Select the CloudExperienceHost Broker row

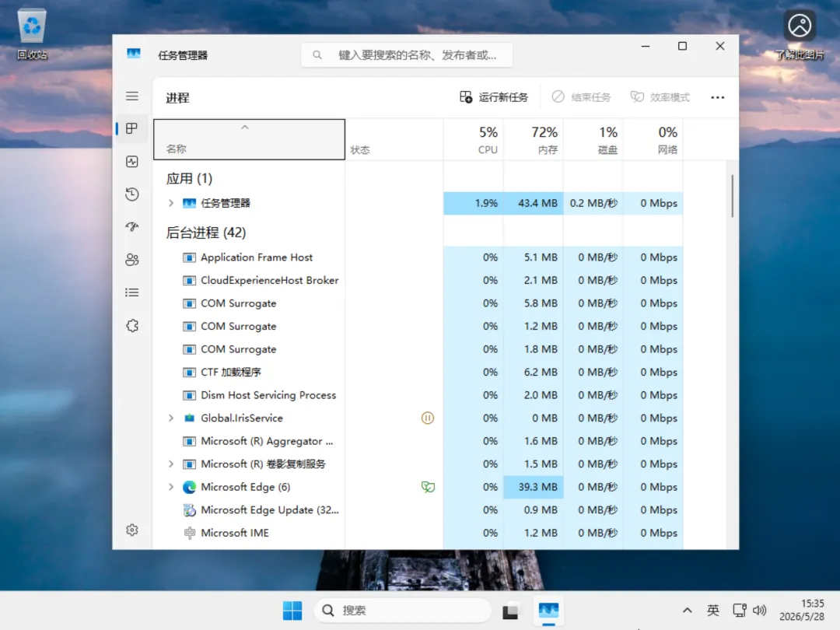pyautogui.click(x=418, y=280)
